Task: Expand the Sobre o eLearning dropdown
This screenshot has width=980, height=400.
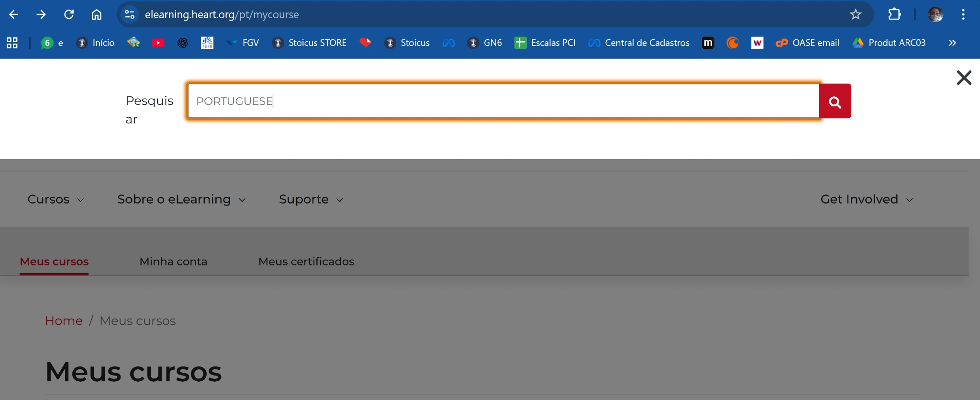Action: point(182,199)
